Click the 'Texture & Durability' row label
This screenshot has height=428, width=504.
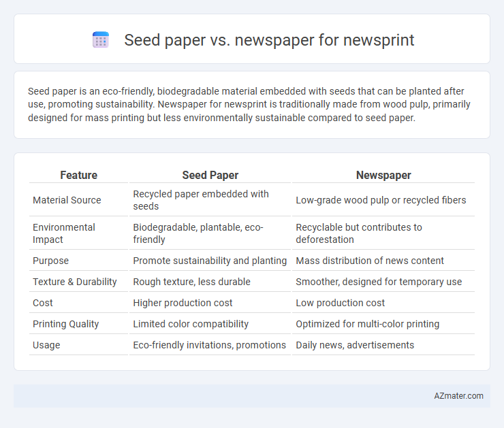(x=74, y=282)
